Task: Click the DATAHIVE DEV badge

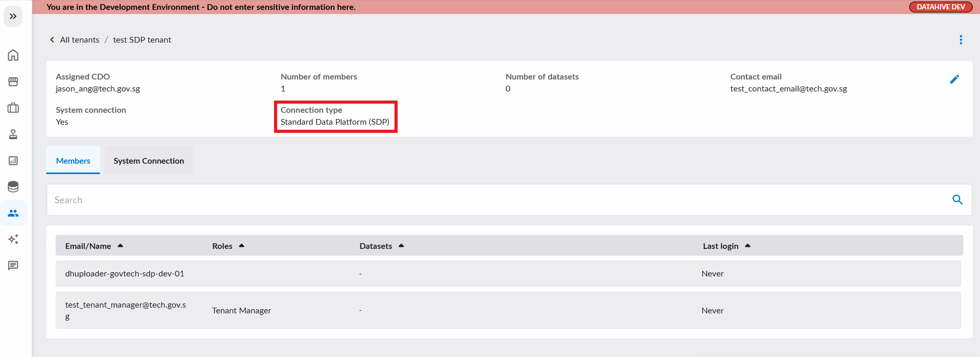Action: pos(940,7)
